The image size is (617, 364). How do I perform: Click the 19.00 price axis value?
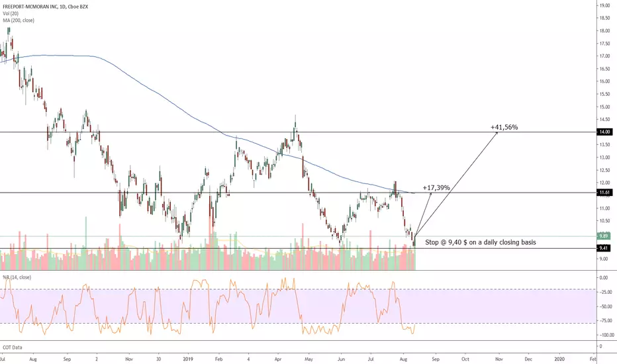coord(605,5)
